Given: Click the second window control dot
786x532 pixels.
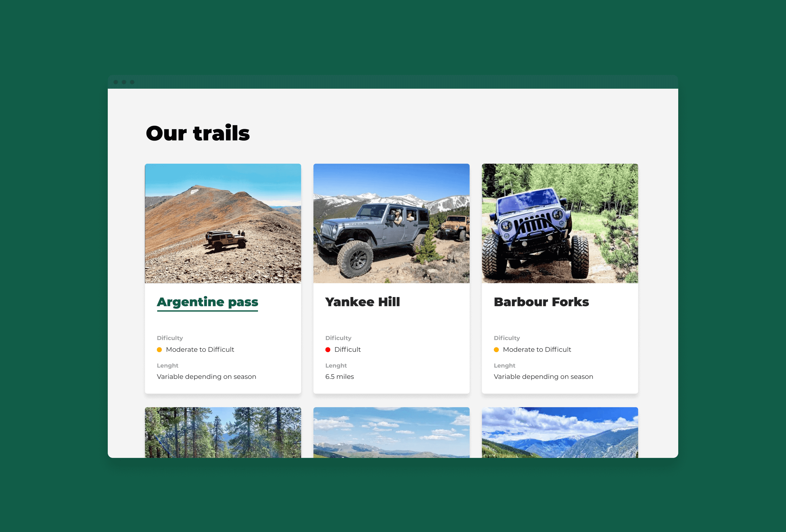Looking at the screenshot, I should tap(124, 82).
